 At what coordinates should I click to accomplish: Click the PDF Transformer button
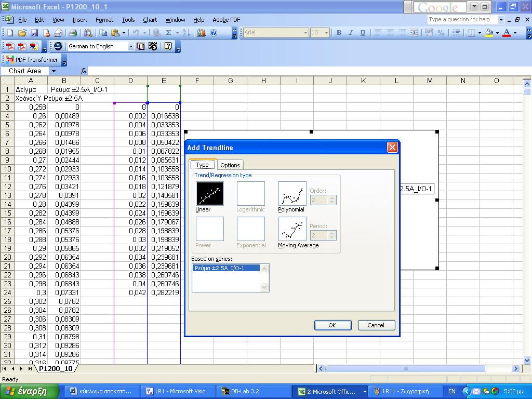(x=33, y=60)
